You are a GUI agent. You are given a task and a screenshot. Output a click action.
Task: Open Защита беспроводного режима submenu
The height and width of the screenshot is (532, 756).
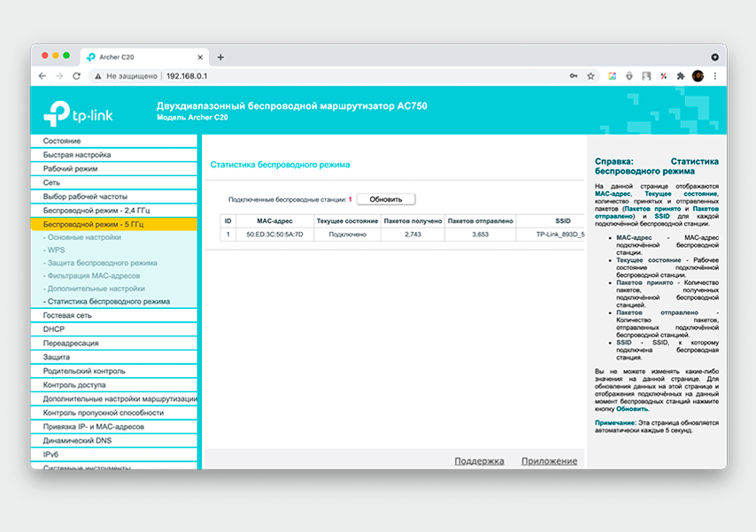[100, 263]
